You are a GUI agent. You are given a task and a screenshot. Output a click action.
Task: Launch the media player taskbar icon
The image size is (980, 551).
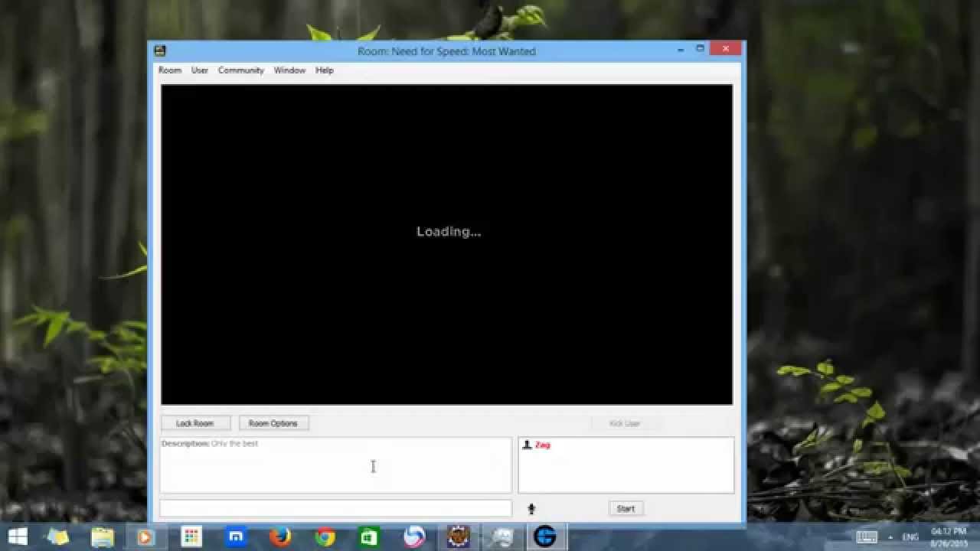tap(145, 537)
